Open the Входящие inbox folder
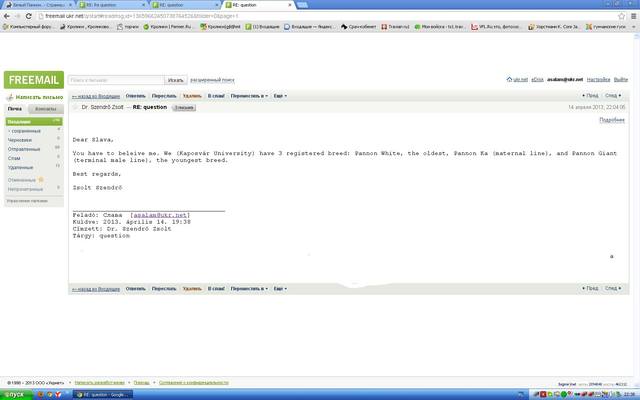 18,121
